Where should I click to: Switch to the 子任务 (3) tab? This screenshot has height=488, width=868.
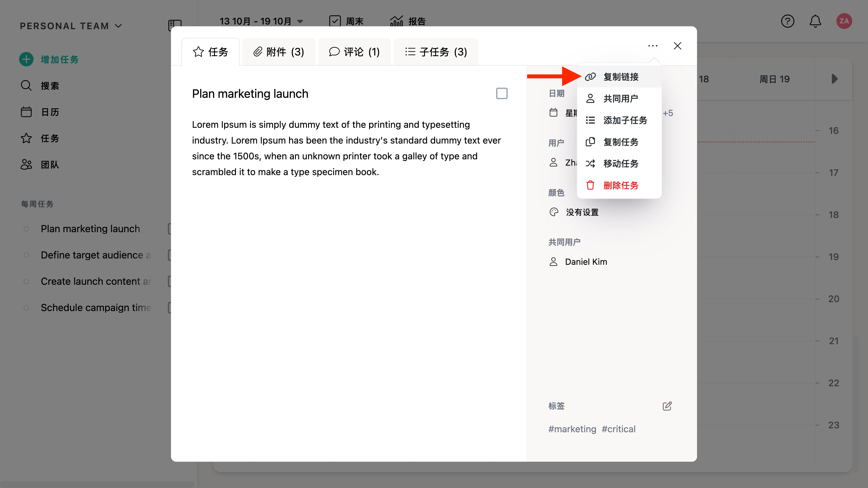pyautogui.click(x=436, y=52)
